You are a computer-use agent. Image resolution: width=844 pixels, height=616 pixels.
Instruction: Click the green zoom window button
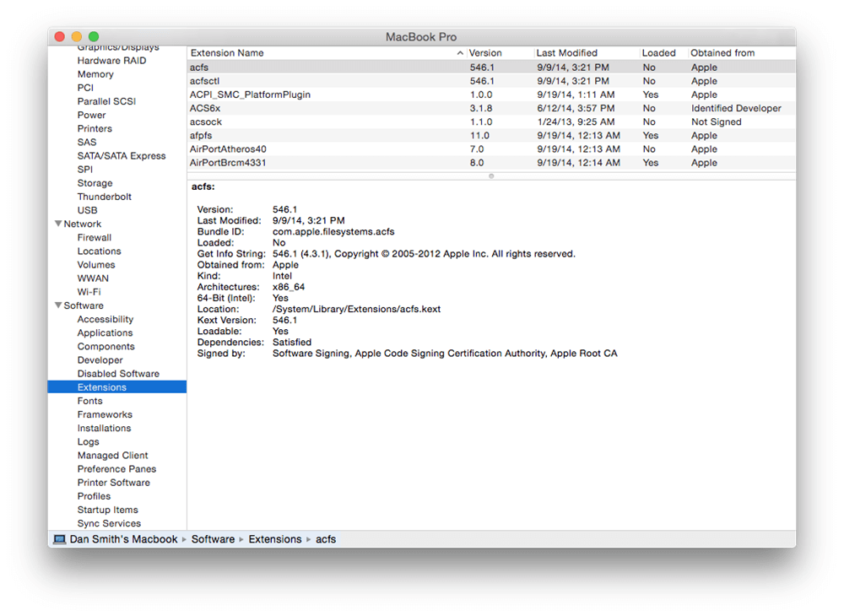tap(94, 37)
